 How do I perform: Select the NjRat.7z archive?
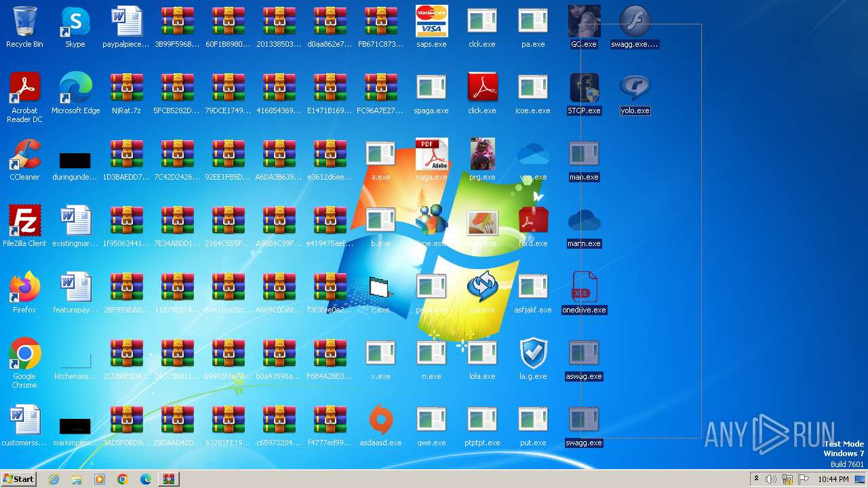click(126, 94)
